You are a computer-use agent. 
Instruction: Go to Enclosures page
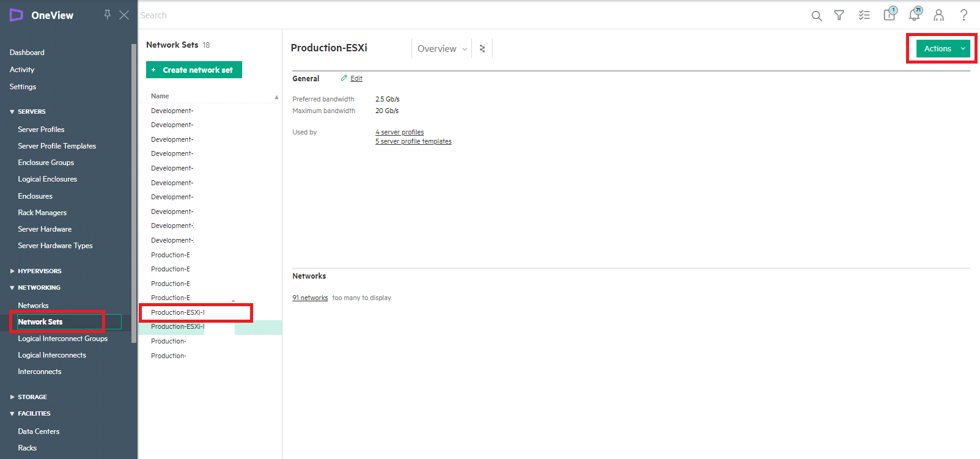35,196
